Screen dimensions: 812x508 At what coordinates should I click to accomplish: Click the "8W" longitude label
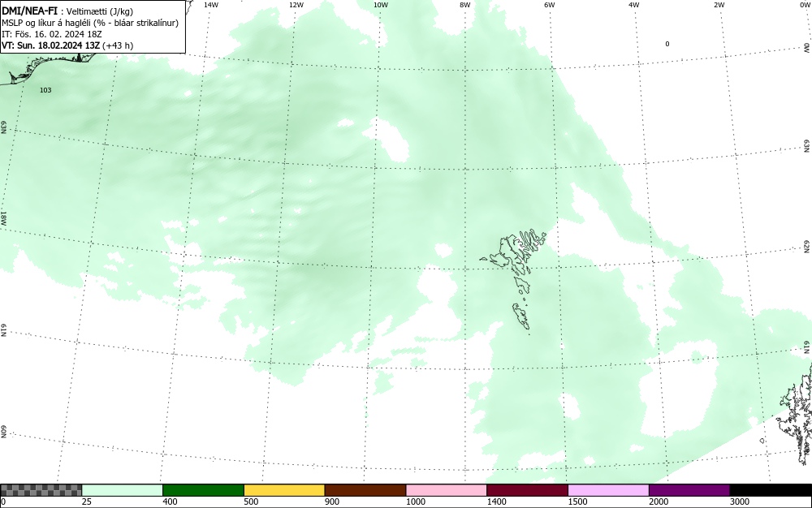(465, 5)
